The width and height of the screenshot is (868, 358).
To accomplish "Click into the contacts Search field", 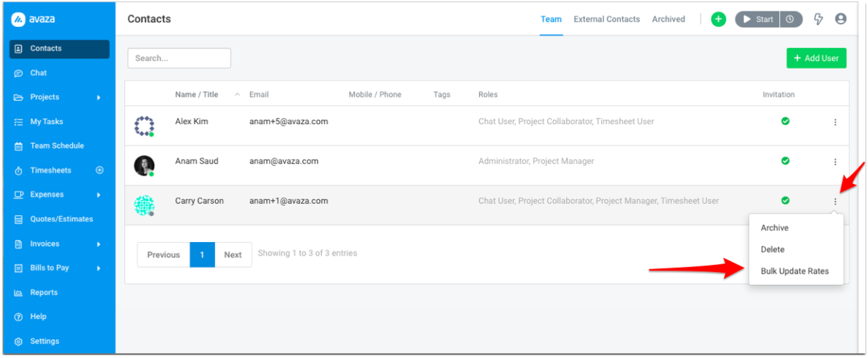I will [179, 58].
